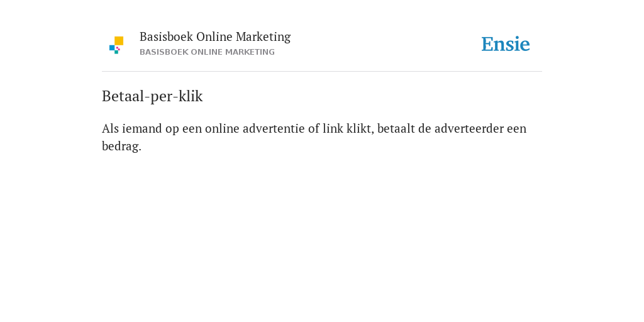
Task: Click the word bedrag in the definition
Action: [120, 146]
